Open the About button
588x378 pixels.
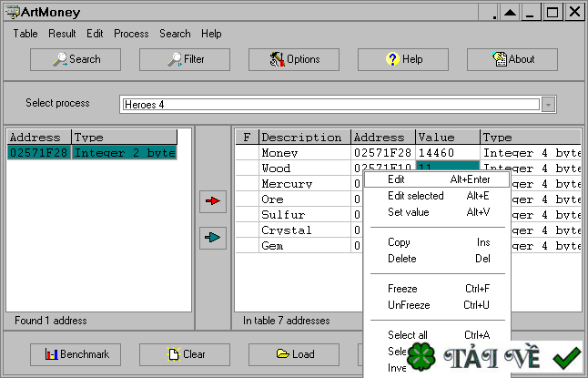point(512,59)
